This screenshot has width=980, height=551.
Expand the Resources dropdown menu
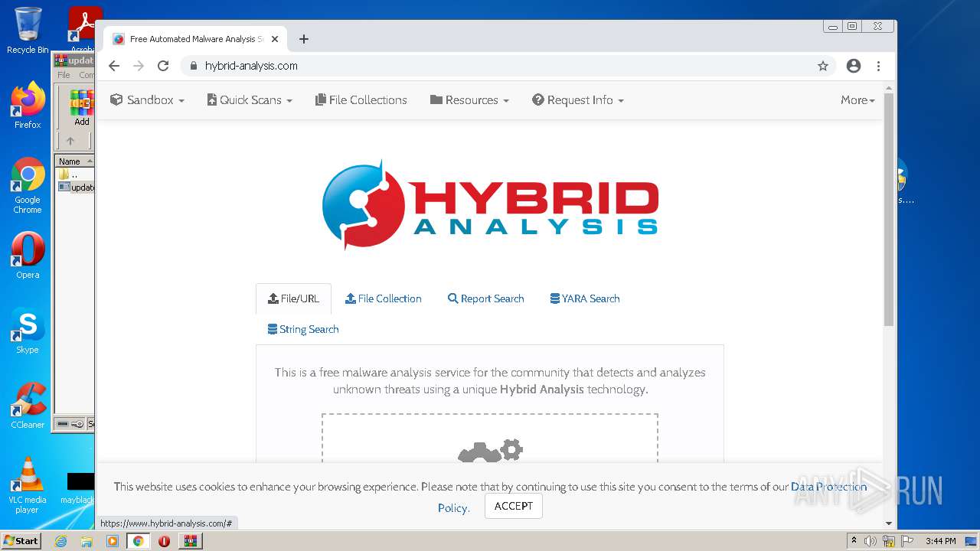coord(469,100)
